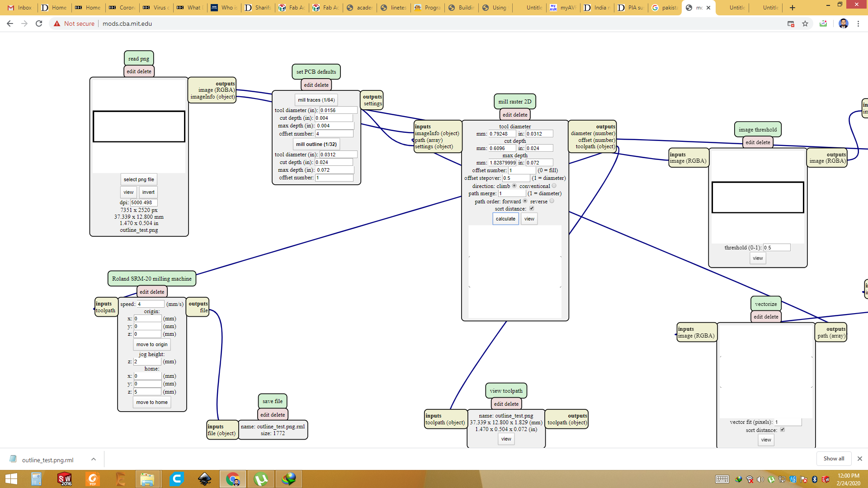Open uTorrent from the taskbar
The image size is (868, 488).
(261, 479)
